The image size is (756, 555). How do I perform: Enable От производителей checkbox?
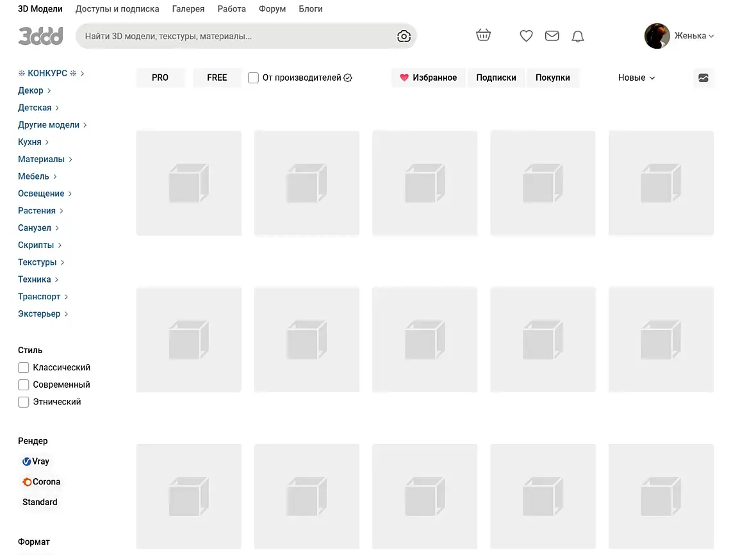click(x=253, y=78)
